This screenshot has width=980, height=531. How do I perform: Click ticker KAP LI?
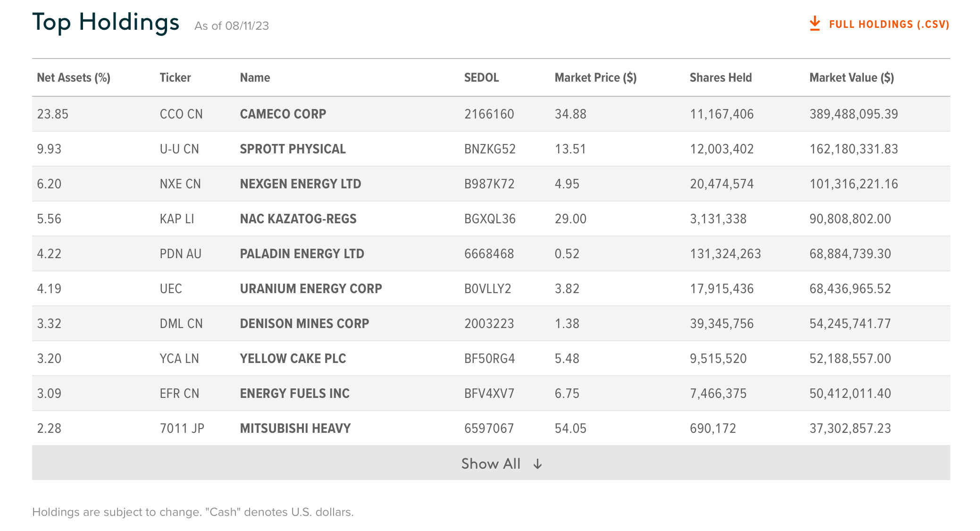[177, 219]
